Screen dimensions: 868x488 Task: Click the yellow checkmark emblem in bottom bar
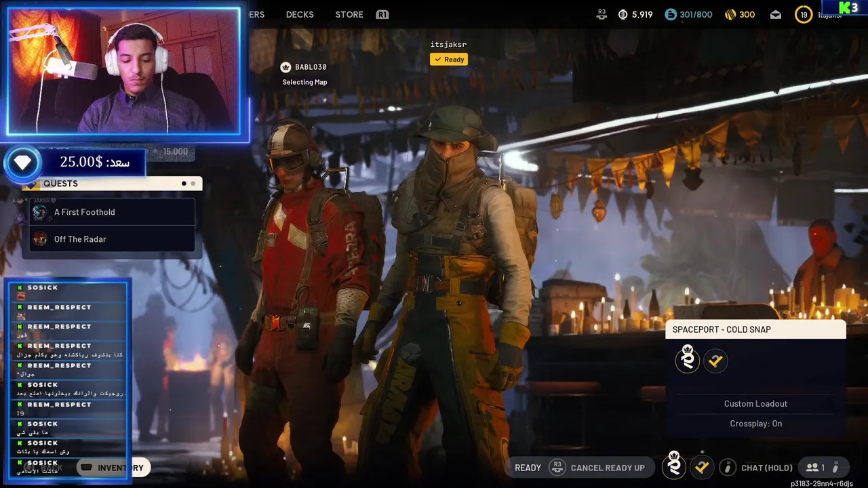[702, 467]
